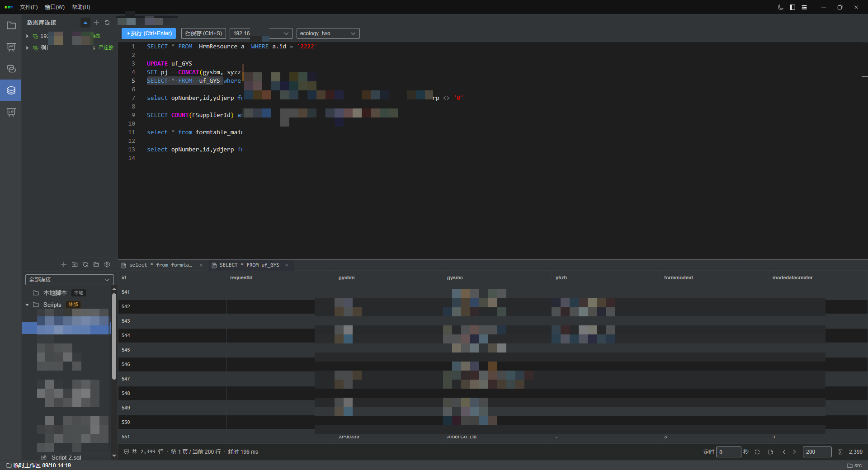868x470 pixels.
Task: Toggle the sidebar layout icon
Action: click(793, 7)
